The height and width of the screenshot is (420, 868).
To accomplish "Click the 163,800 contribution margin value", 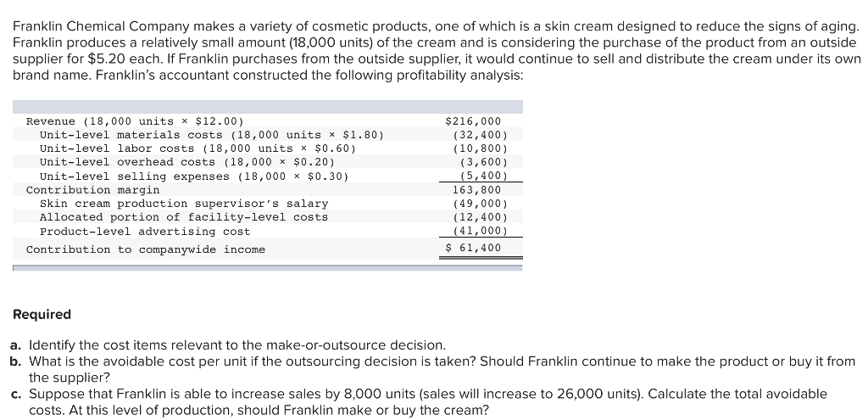I will pyautogui.click(x=476, y=190).
